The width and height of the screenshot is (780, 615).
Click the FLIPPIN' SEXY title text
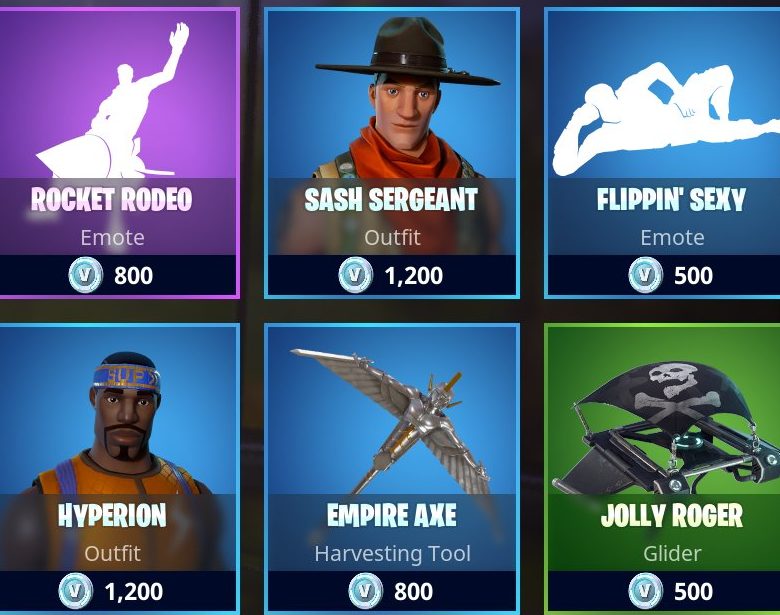click(x=672, y=200)
